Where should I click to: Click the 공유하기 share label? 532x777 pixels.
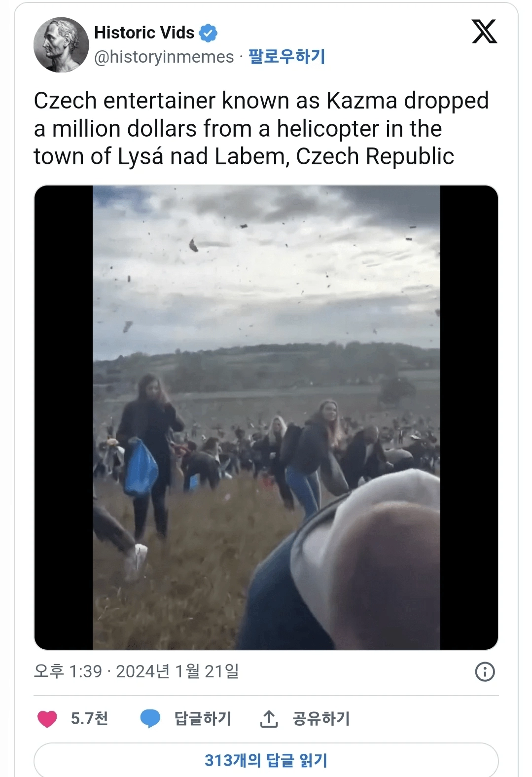coord(321,718)
